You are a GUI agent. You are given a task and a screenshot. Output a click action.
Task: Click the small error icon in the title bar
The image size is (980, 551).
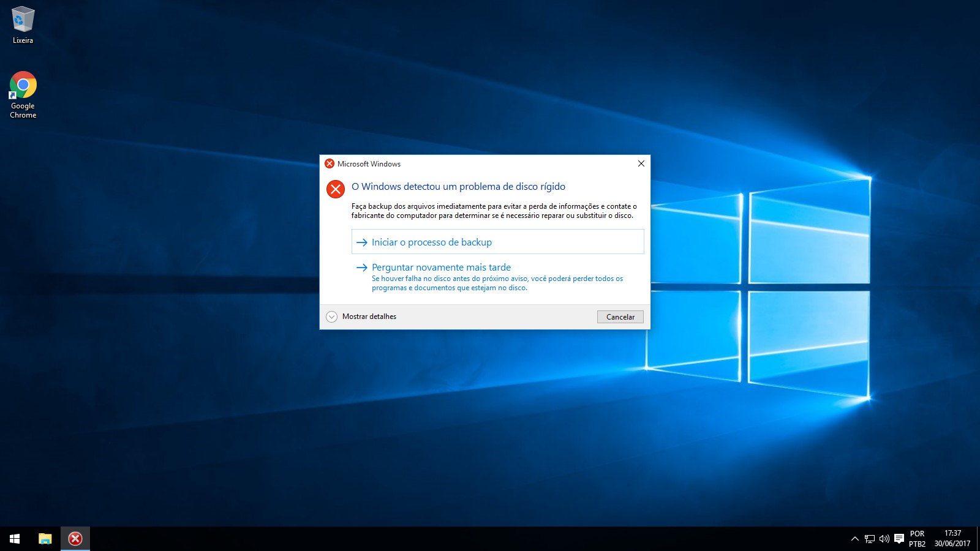click(x=330, y=163)
